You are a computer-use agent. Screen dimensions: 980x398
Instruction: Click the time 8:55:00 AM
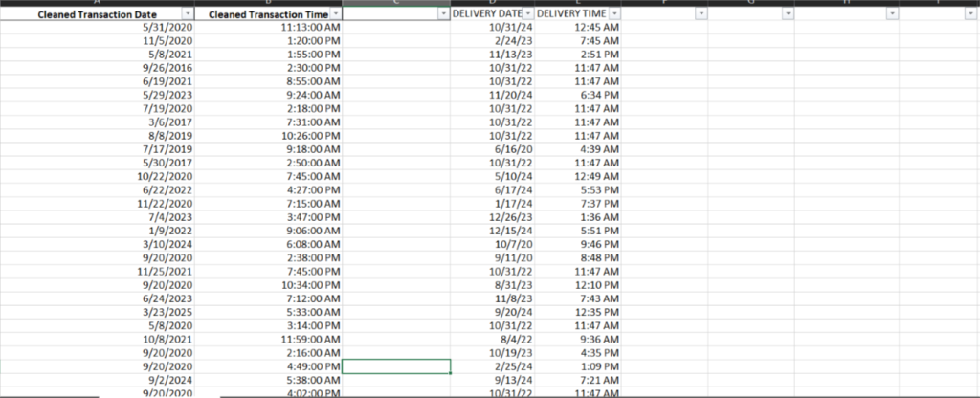coord(268,81)
